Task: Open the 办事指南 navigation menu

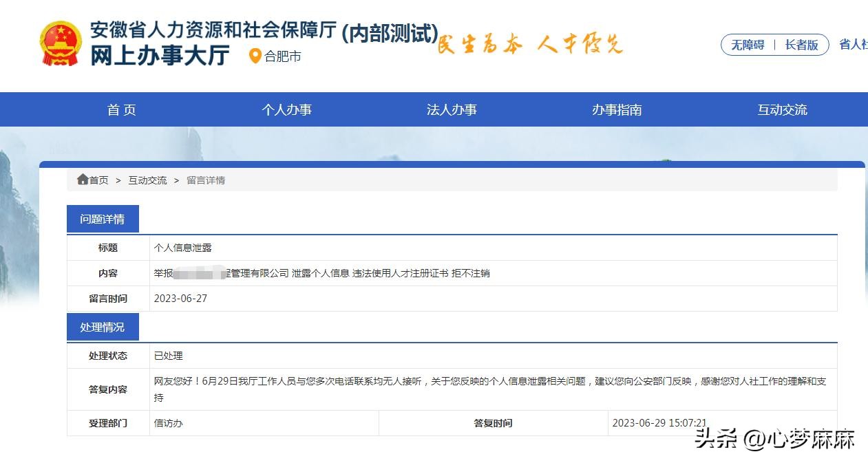Action: [617, 109]
